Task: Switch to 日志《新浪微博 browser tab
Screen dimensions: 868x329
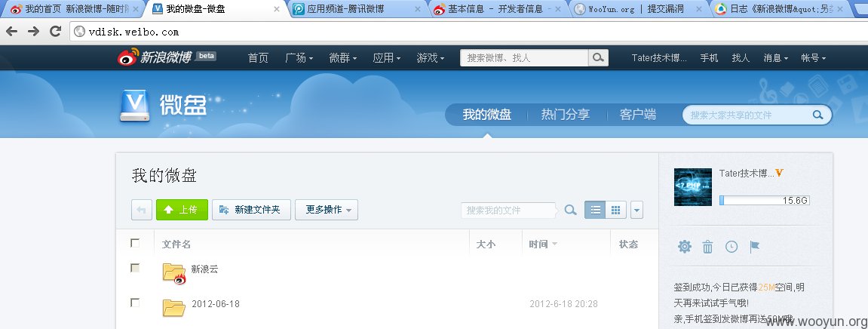Action: (x=778, y=9)
